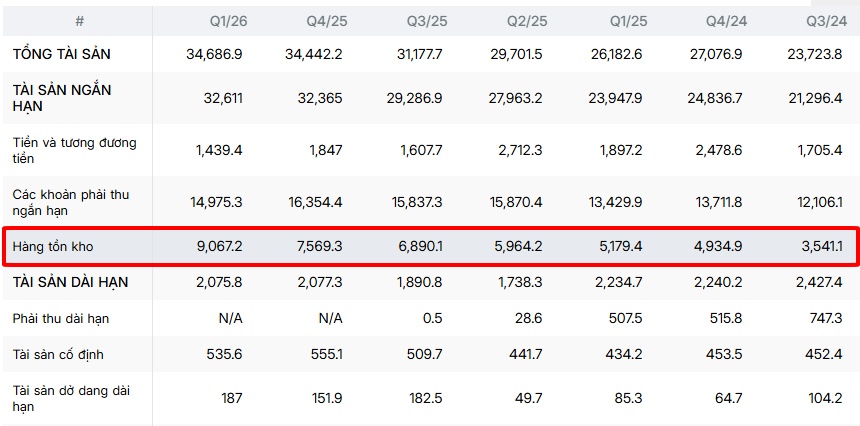Click the TÀI SẢN DÀI HẠN row label
Screen dimensions: 860x426
coord(70,282)
